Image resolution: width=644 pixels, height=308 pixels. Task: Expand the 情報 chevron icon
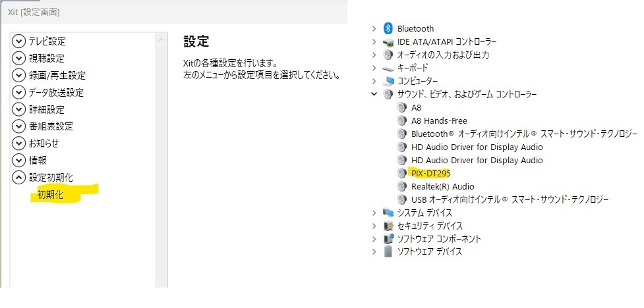19,161
